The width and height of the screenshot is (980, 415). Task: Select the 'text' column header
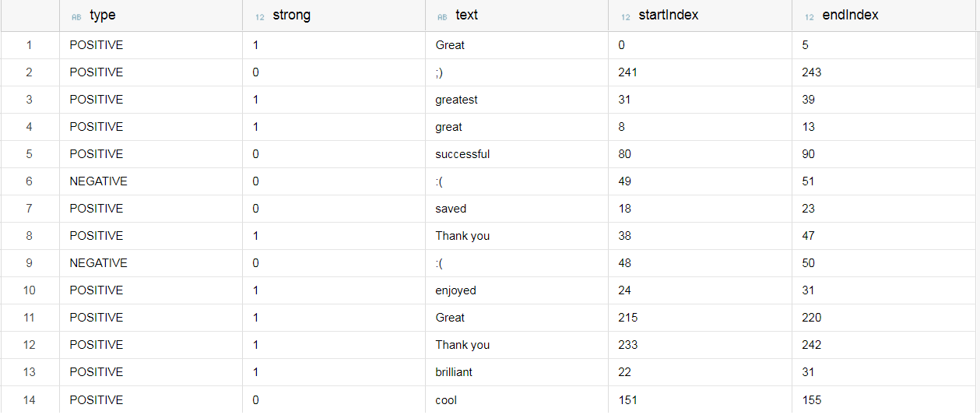point(517,16)
